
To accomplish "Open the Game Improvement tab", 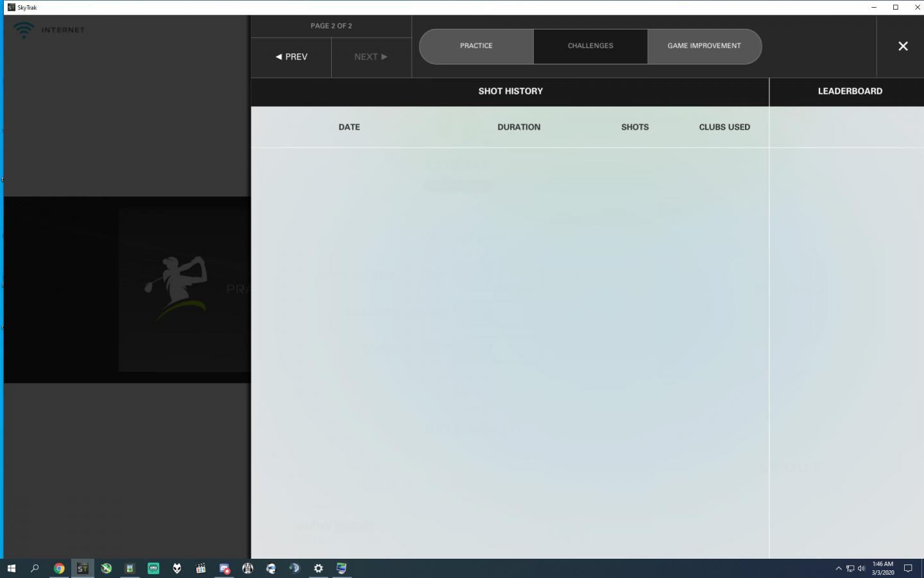I will tap(704, 46).
